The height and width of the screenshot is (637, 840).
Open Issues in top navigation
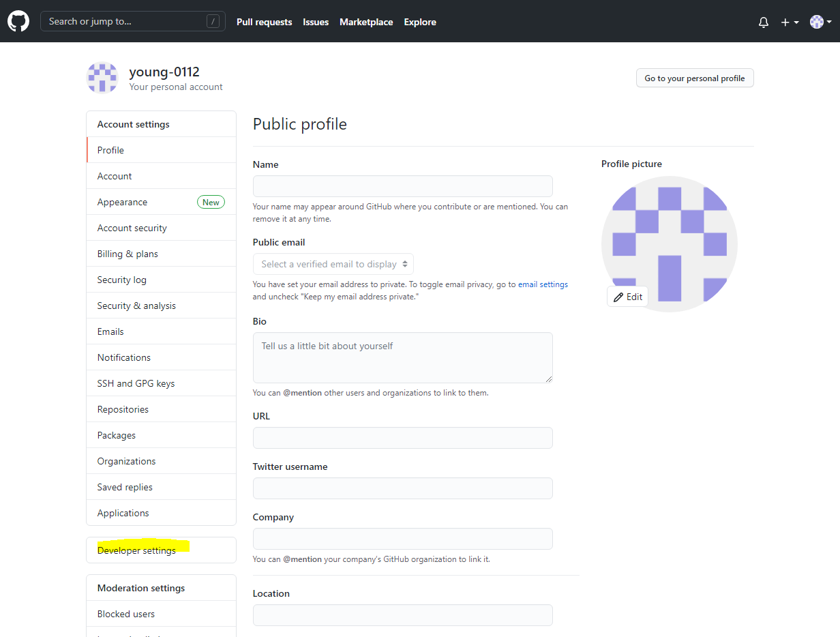pos(316,22)
